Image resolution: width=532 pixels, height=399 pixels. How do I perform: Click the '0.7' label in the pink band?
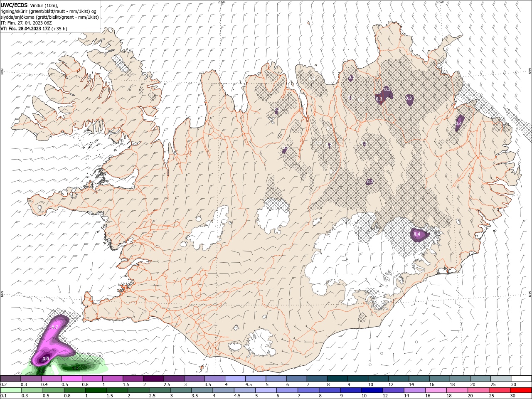54,328
